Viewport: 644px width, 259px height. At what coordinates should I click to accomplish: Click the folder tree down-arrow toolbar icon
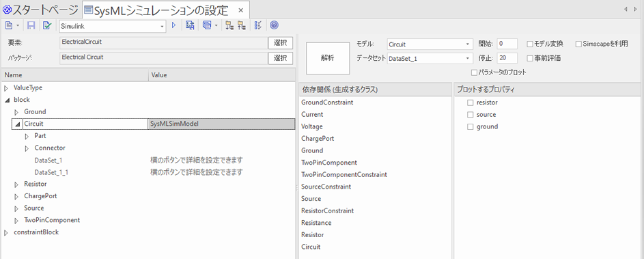pyautogui.click(x=230, y=25)
